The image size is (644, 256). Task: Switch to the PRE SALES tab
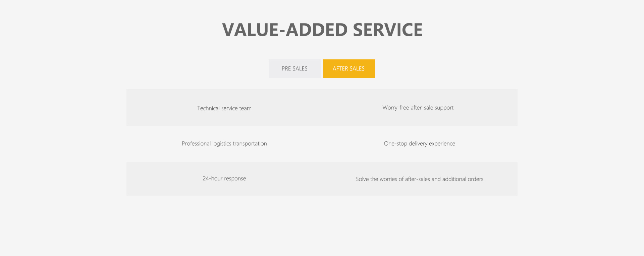point(294,68)
